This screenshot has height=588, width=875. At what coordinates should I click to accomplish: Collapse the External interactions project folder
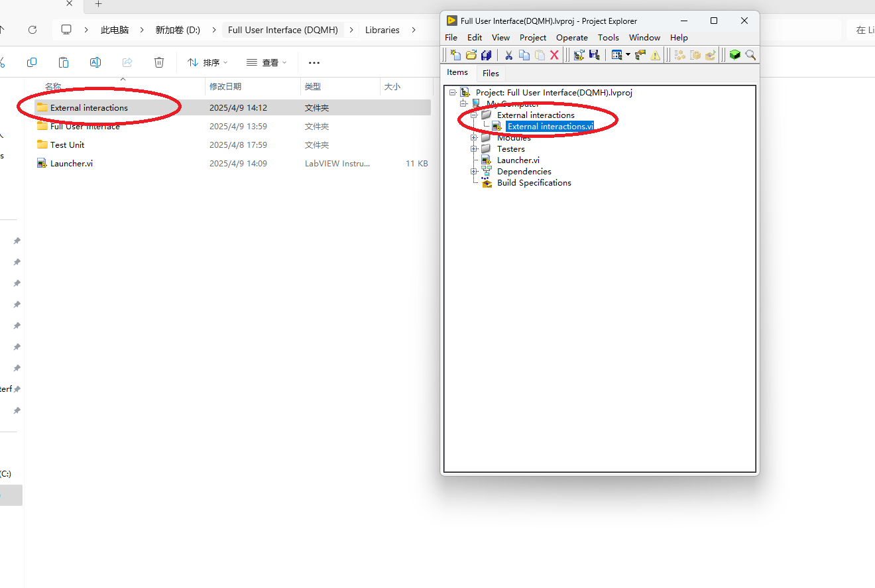coord(474,115)
